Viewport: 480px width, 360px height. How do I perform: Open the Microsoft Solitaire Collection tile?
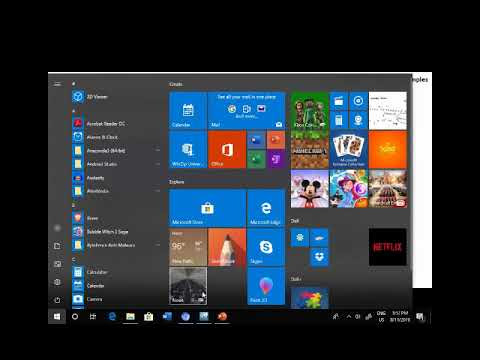349,149
